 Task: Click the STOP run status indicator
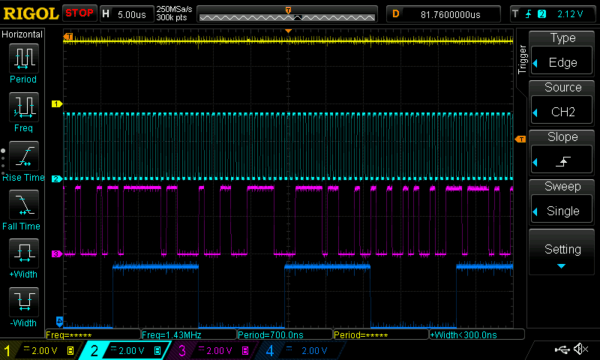click(x=79, y=13)
